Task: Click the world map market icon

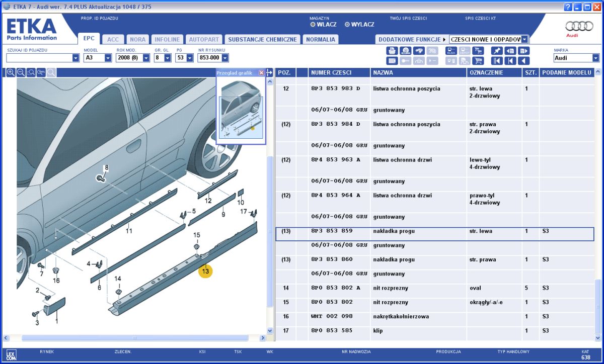Action: [x=419, y=51]
